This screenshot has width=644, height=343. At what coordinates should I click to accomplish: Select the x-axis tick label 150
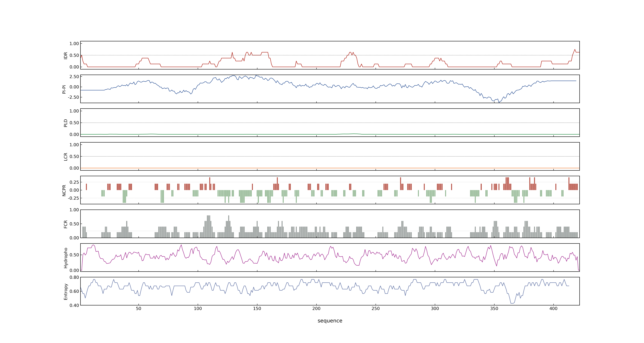(x=257, y=309)
